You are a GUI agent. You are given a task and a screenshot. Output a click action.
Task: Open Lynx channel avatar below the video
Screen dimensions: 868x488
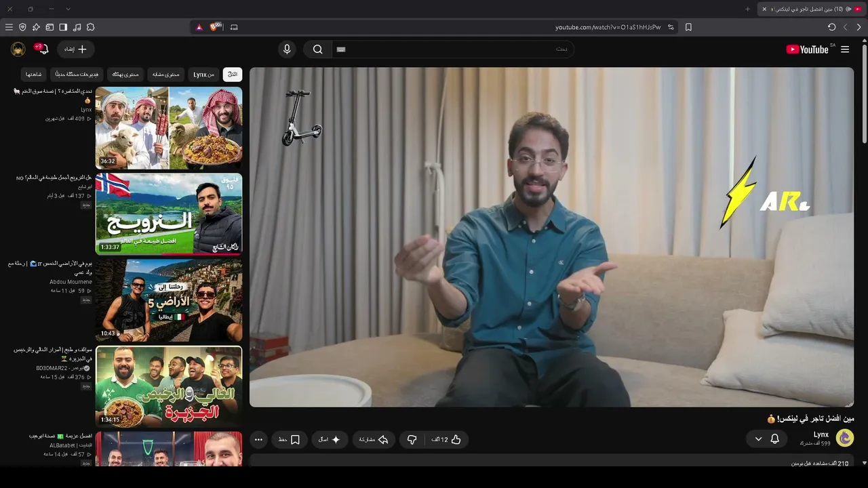click(x=845, y=438)
